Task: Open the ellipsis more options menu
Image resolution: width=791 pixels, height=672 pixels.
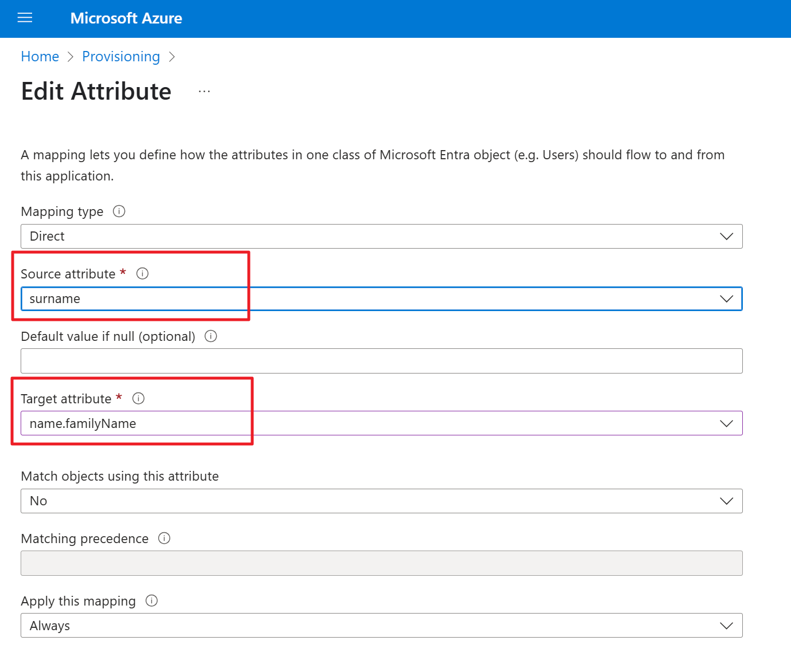Action: coord(205,92)
